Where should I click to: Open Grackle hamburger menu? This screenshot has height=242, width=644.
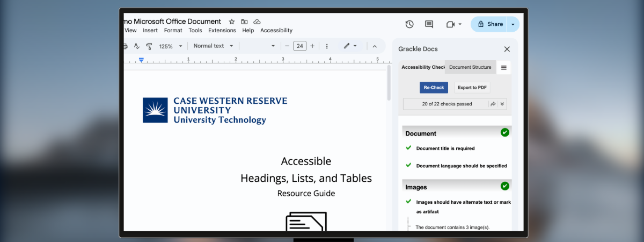tap(503, 67)
